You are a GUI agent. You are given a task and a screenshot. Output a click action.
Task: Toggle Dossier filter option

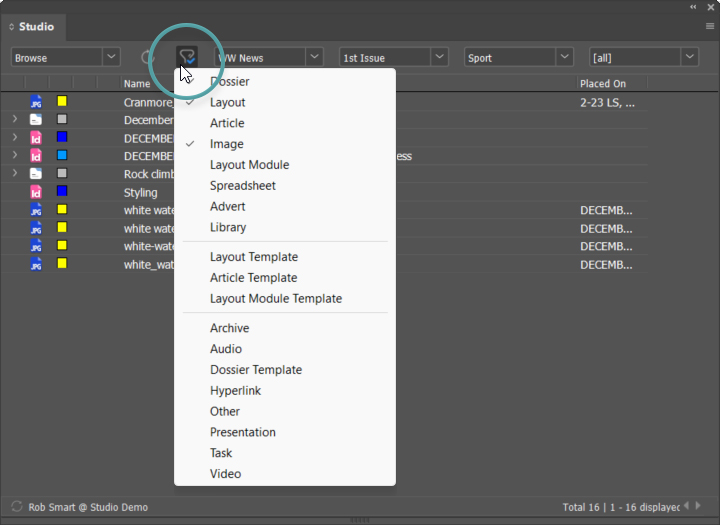pyautogui.click(x=285, y=81)
